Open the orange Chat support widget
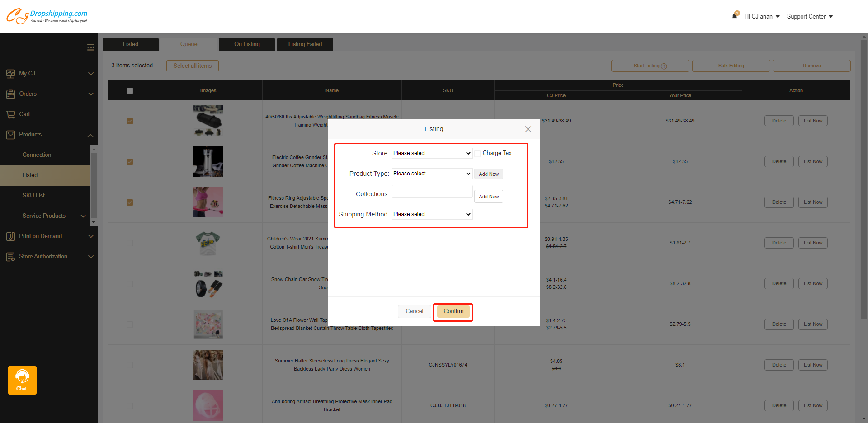 point(22,380)
